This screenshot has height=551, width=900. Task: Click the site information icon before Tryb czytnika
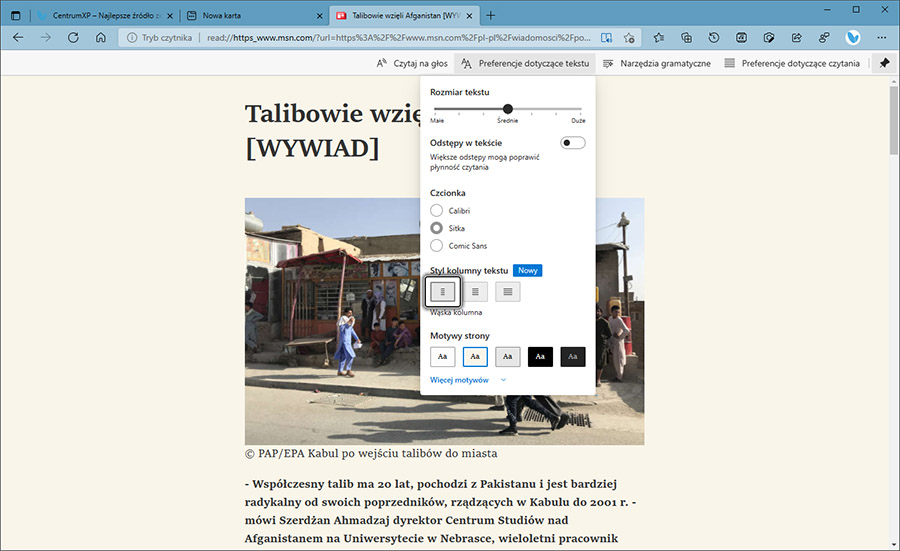131,38
